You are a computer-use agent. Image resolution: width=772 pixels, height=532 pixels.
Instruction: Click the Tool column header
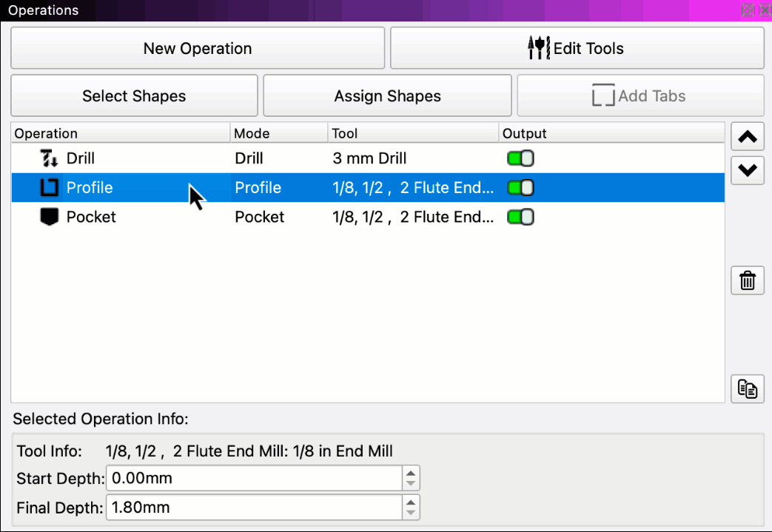(x=412, y=133)
